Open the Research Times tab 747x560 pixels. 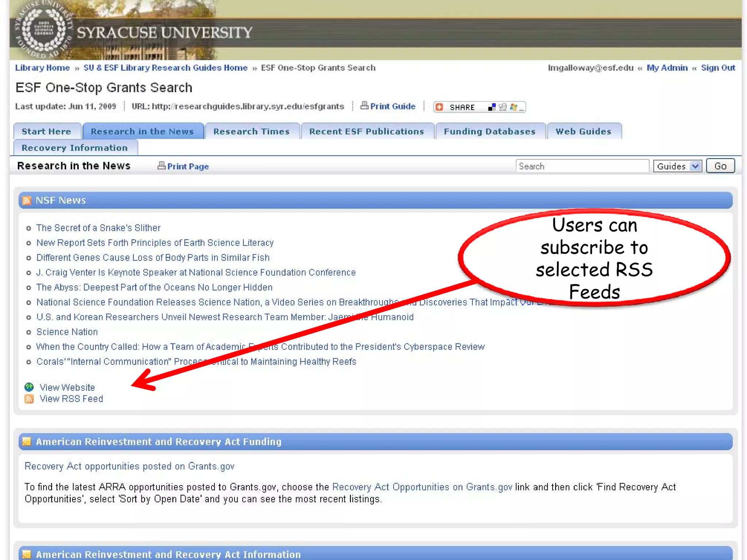click(x=252, y=131)
